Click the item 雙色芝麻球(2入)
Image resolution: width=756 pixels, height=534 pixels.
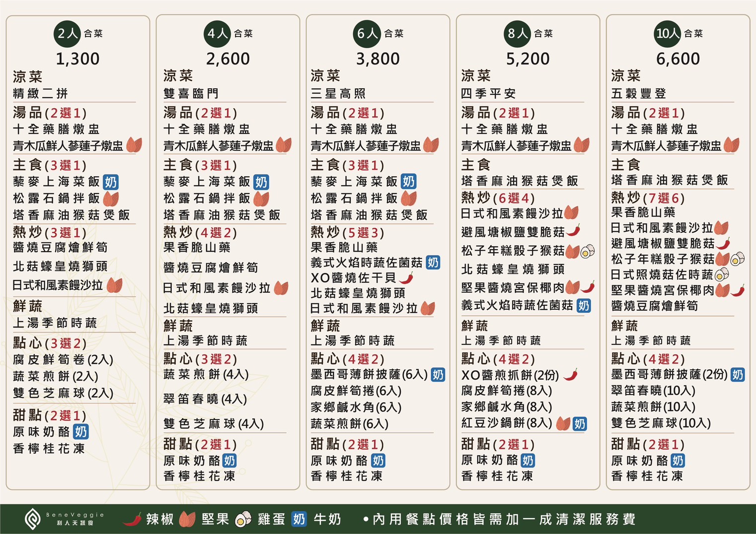(x=64, y=393)
